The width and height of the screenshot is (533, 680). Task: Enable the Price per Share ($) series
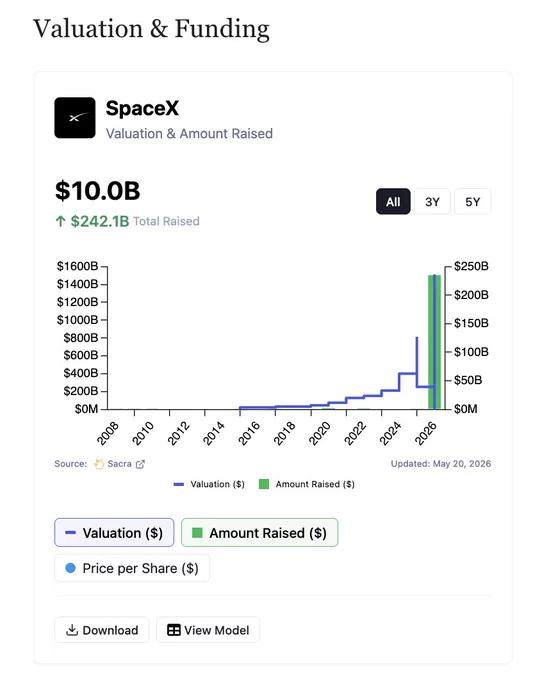(x=132, y=568)
